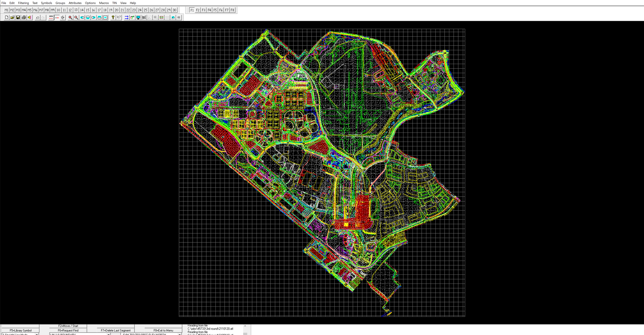Click the F2=Move / Start button
This screenshot has width=644, height=335.
pos(68,326)
